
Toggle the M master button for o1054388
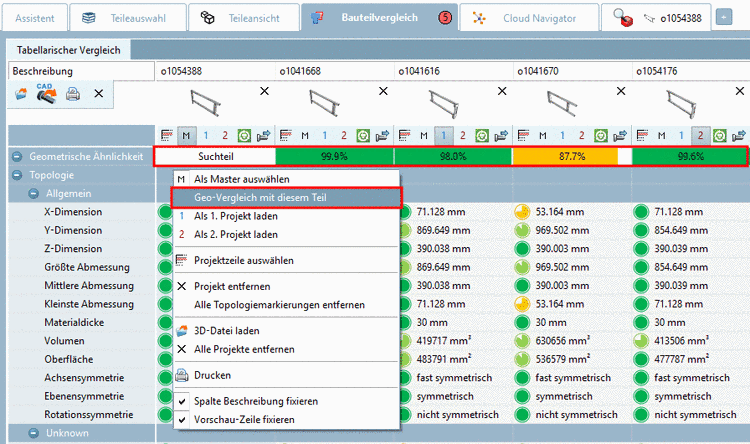click(x=186, y=136)
